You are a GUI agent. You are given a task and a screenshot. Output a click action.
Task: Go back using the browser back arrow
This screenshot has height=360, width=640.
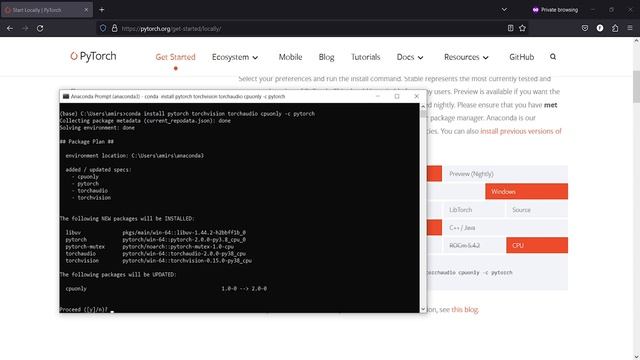[x=10, y=29]
